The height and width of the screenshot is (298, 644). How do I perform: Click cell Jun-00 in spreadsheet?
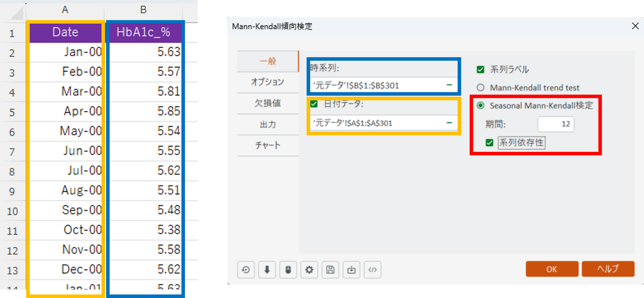[65, 151]
